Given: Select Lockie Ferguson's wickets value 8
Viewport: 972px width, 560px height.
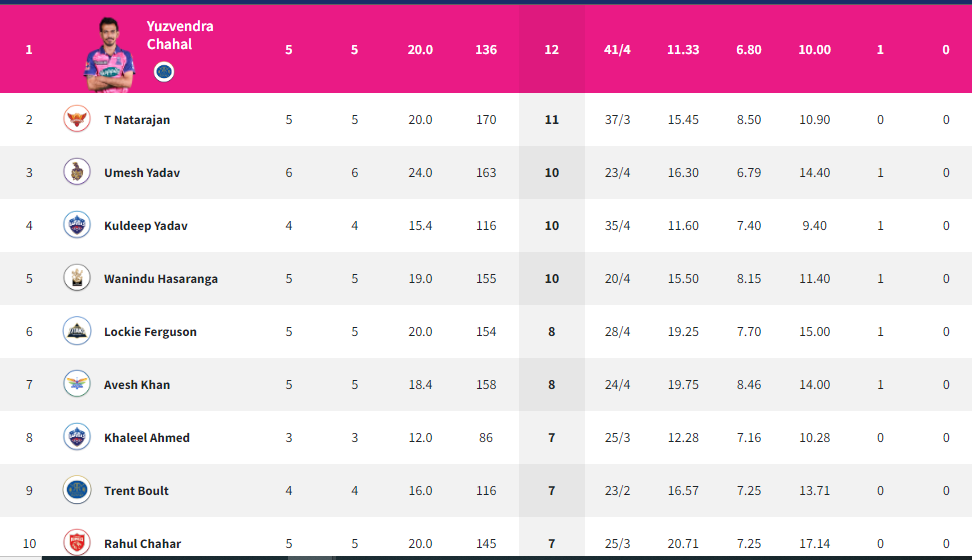Looking at the screenshot, I should [552, 332].
